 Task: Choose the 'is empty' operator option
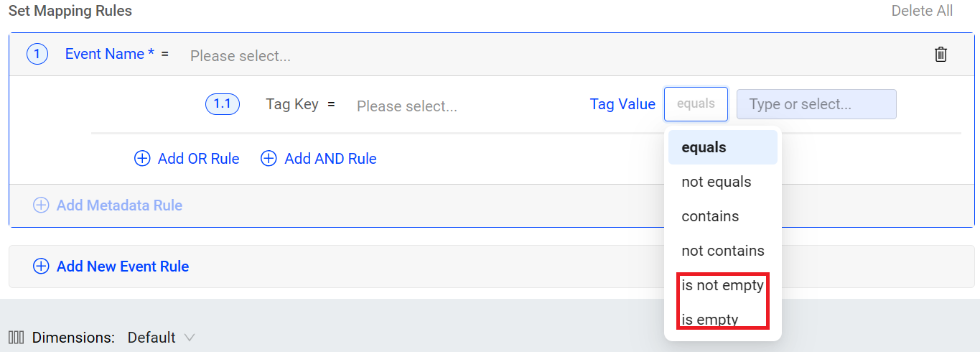710,320
